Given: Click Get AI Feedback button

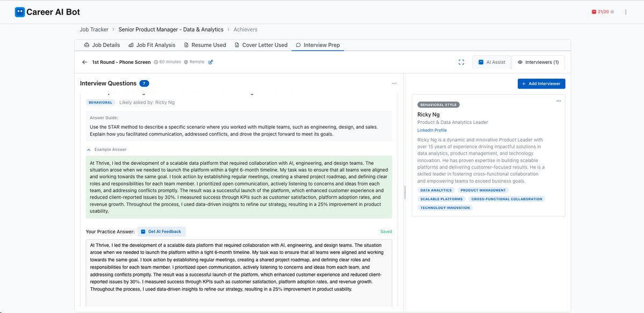Looking at the screenshot, I should pos(162,232).
